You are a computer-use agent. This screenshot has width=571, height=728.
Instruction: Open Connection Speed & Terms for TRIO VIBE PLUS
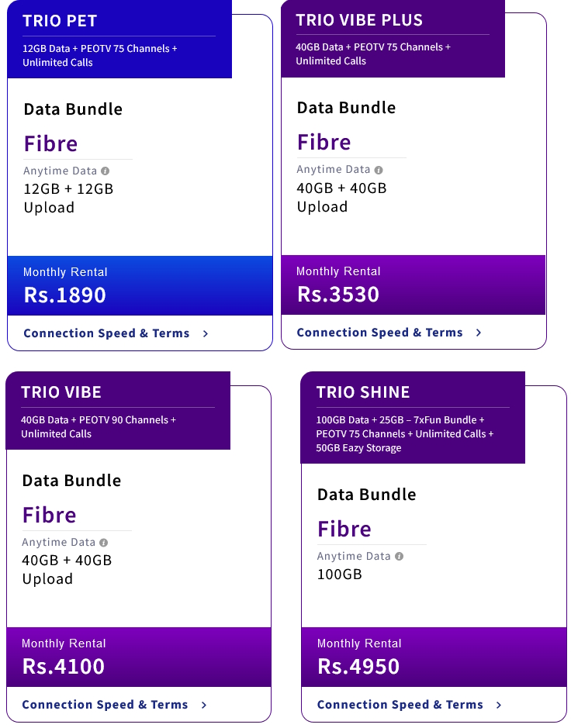(x=379, y=333)
